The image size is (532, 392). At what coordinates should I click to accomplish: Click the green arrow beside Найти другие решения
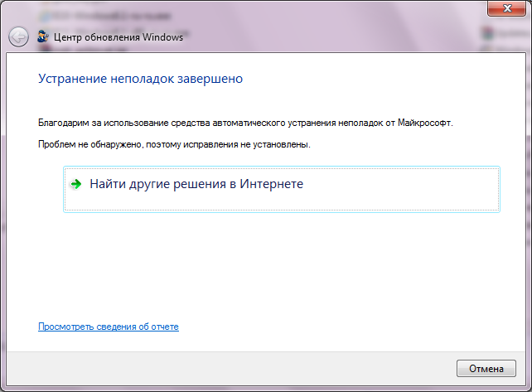[76, 184]
